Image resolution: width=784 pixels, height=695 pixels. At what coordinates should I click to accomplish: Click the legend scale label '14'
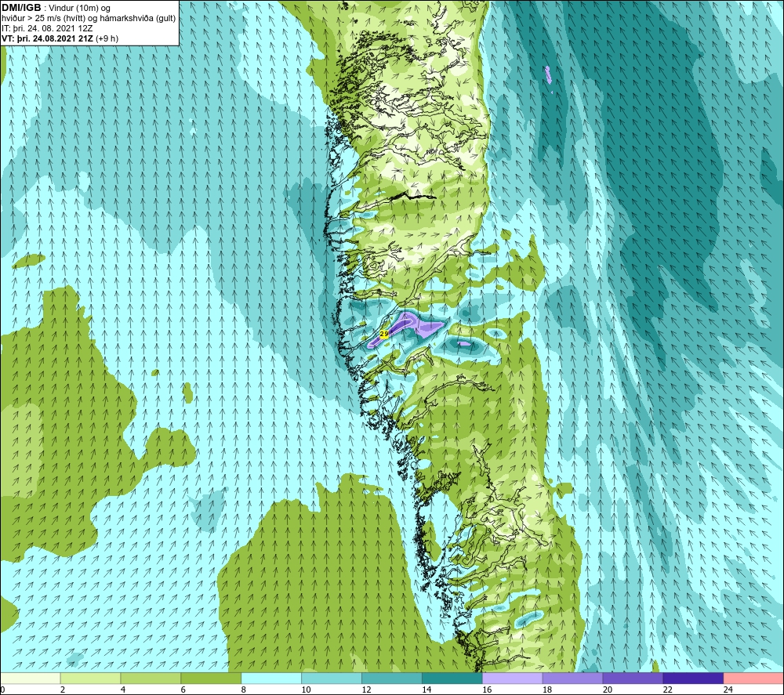[426, 690]
